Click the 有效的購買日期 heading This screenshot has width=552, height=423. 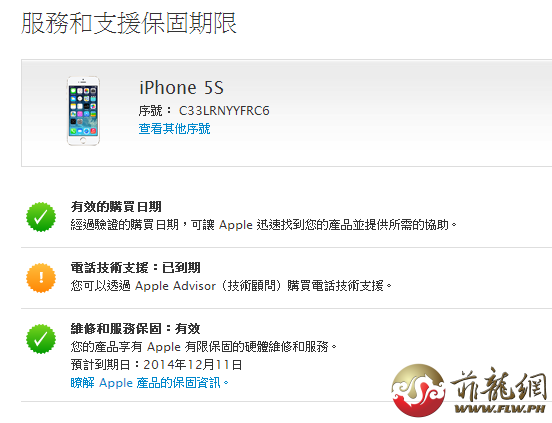pos(116,207)
